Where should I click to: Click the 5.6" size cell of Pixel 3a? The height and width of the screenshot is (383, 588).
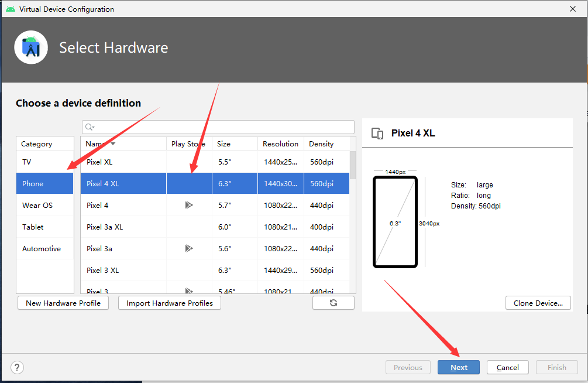[x=235, y=248]
